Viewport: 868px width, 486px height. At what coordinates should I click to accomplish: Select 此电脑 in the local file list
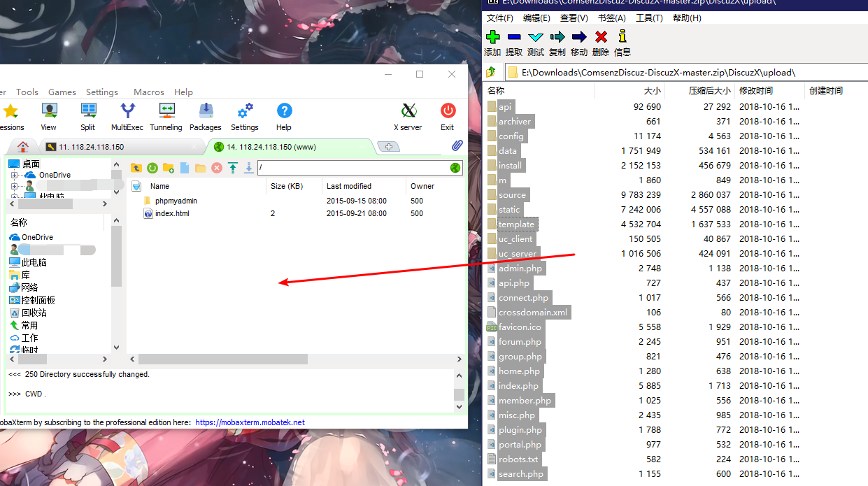coord(34,262)
